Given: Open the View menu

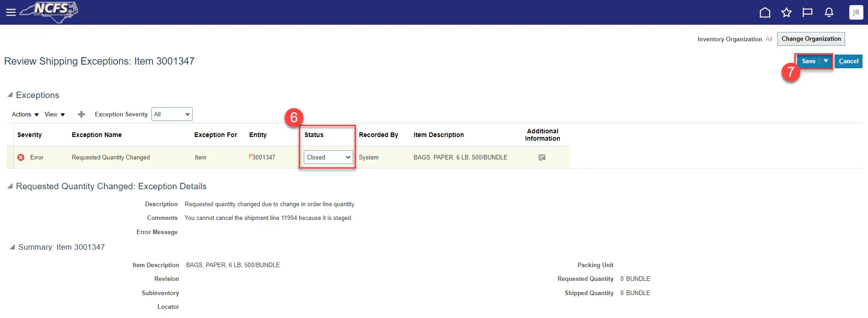Looking at the screenshot, I should point(54,115).
